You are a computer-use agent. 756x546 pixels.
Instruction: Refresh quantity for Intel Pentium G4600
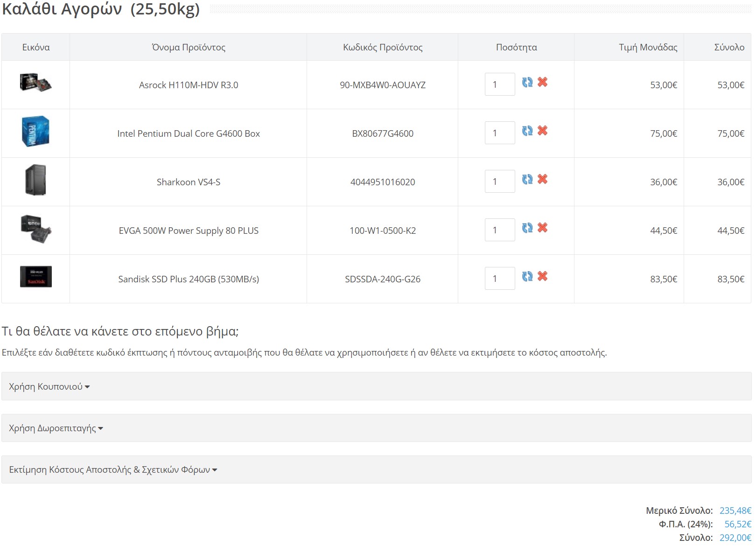[527, 131]
